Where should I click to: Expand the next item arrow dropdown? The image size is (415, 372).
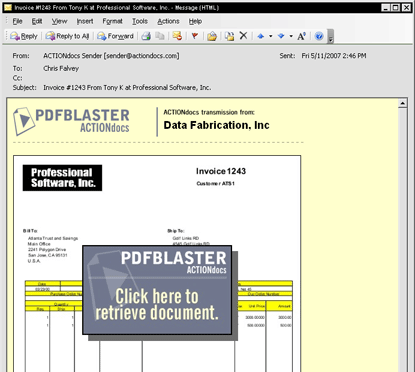pyautogui.click(x=291, y=36)
